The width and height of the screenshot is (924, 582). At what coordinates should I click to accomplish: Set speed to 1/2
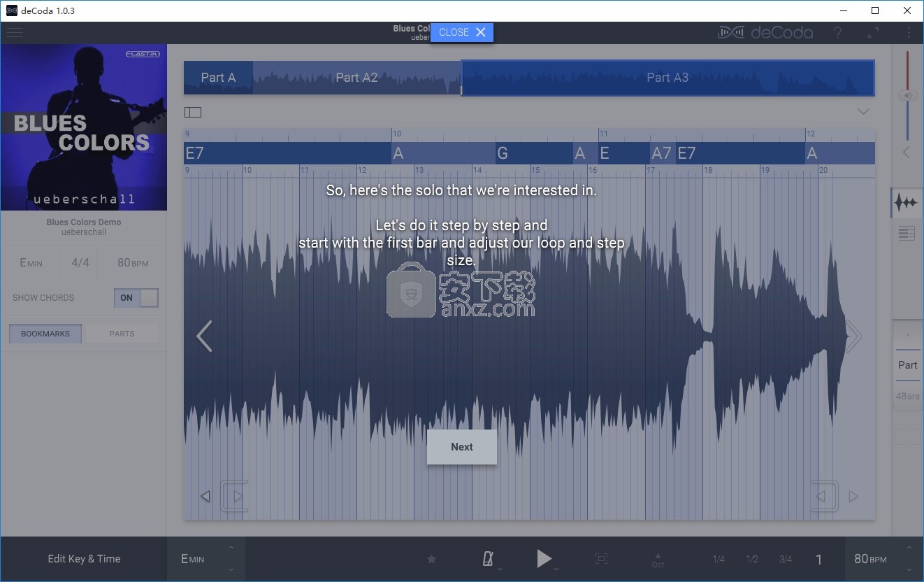pyautogui.click(x=752, y=559)
